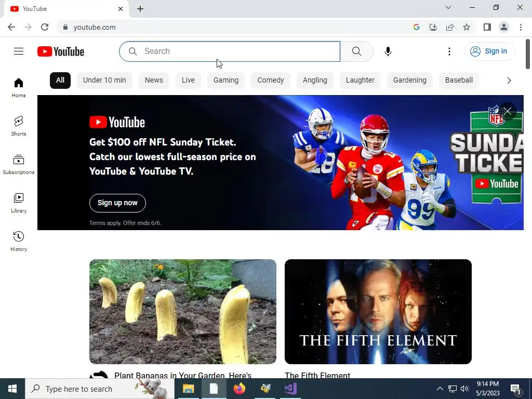Screen dimensions: 532x399
Task: Select the Gaming chip
Action: tap(226, 81)
